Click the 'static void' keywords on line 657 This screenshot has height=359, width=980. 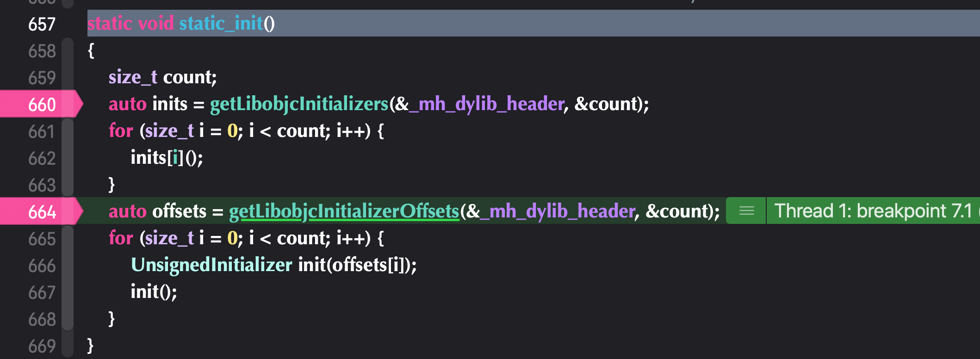[130, 23]
